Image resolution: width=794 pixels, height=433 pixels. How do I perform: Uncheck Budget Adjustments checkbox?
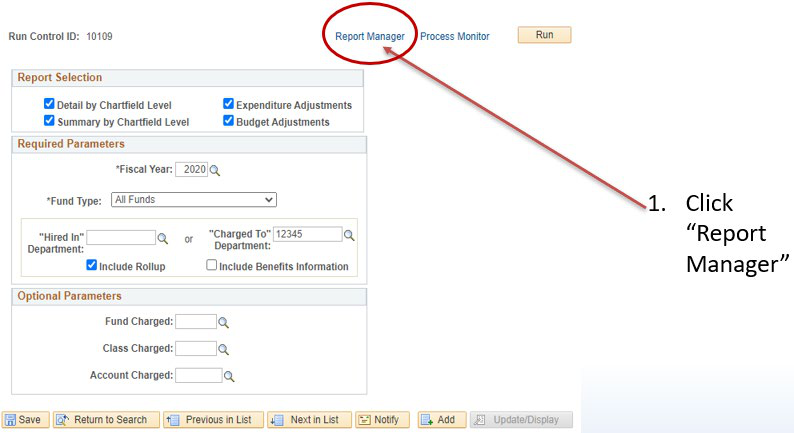pos(228,121)
